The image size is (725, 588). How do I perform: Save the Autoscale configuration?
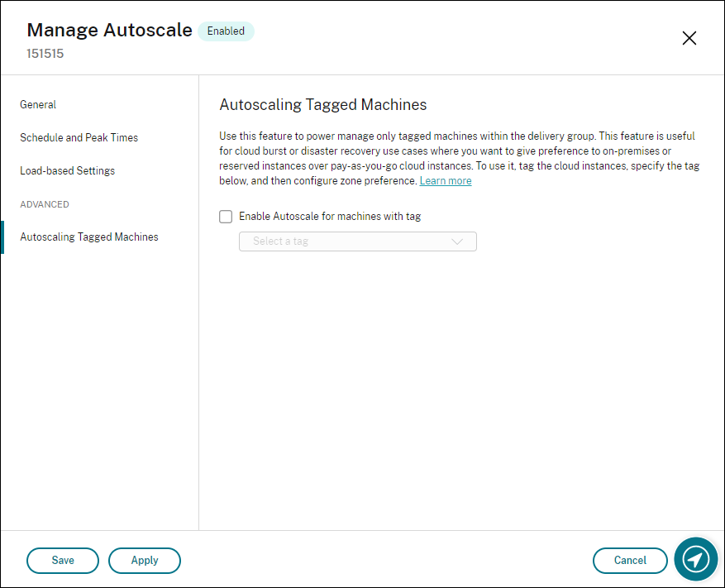[x=62, y=560]
